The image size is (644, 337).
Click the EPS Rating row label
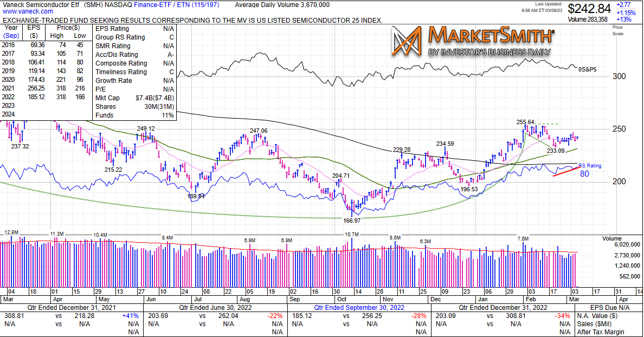coord(112,28)
